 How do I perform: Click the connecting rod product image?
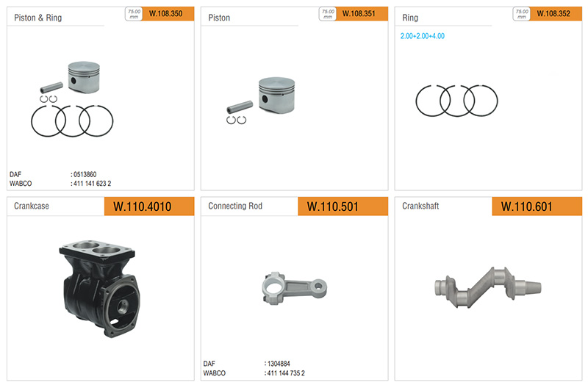(x=295, y=288)
